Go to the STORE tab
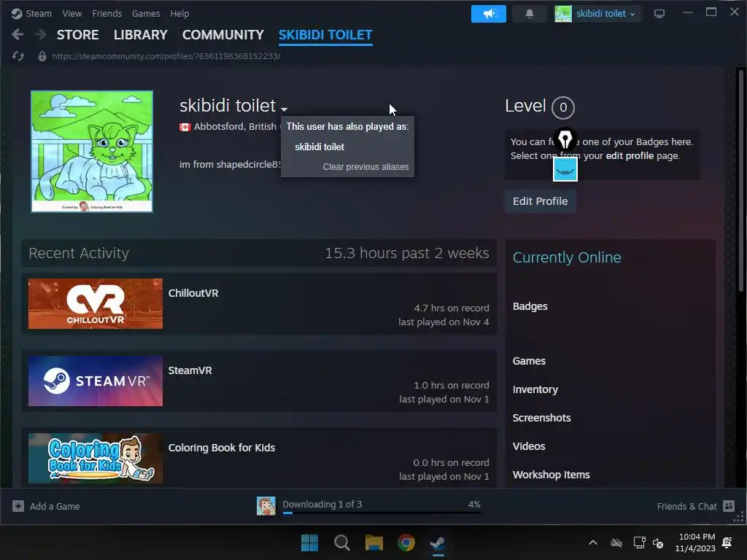 77,35
